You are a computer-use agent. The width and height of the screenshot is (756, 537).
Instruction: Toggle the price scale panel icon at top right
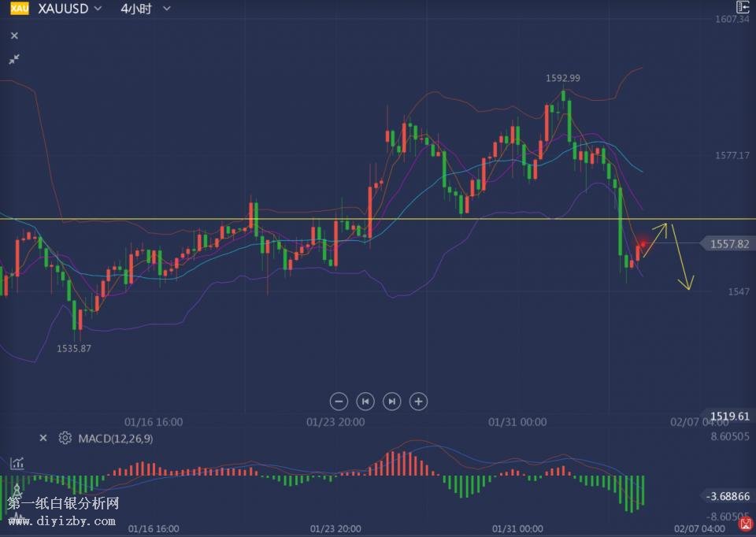tap(743, 7)
